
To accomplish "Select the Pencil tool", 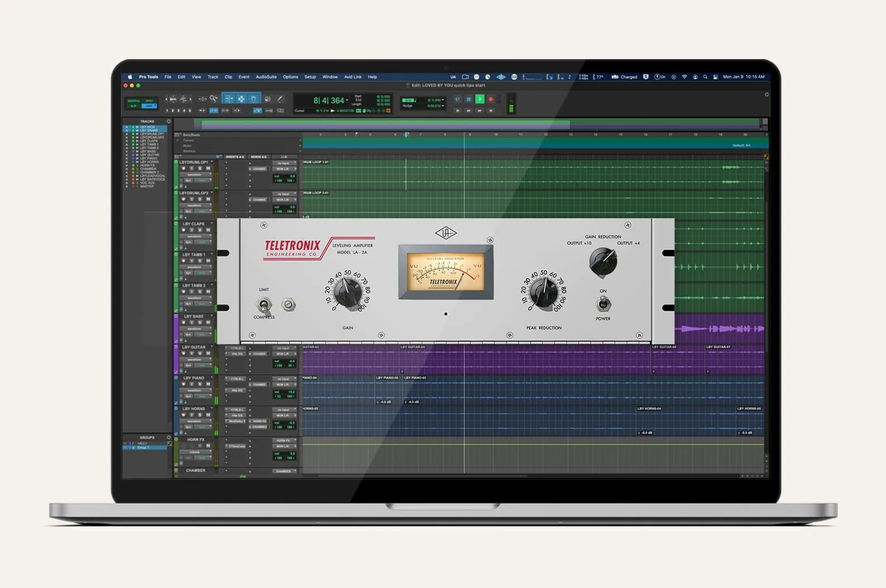I will [x=280, y=99].
